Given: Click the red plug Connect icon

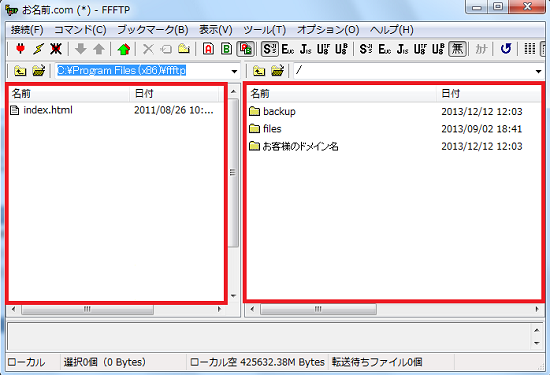Looking at the screenshot, I should pos(20,49).
